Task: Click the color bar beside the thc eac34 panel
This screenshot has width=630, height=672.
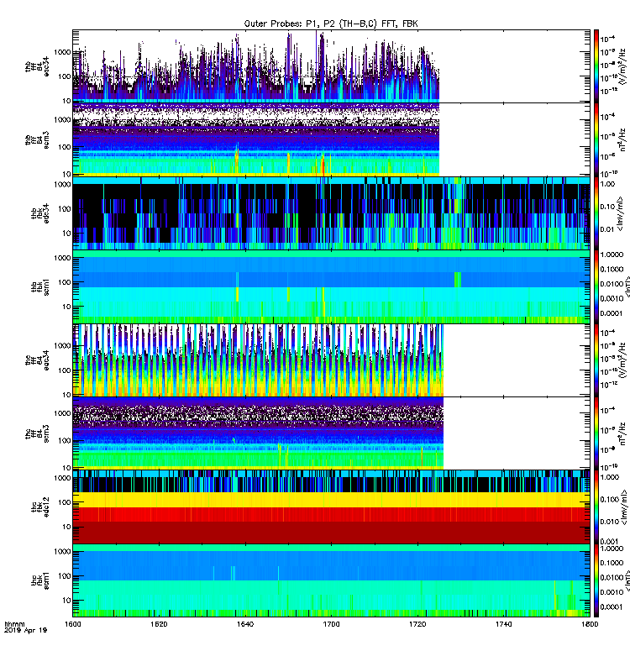Action: (596, 360)
